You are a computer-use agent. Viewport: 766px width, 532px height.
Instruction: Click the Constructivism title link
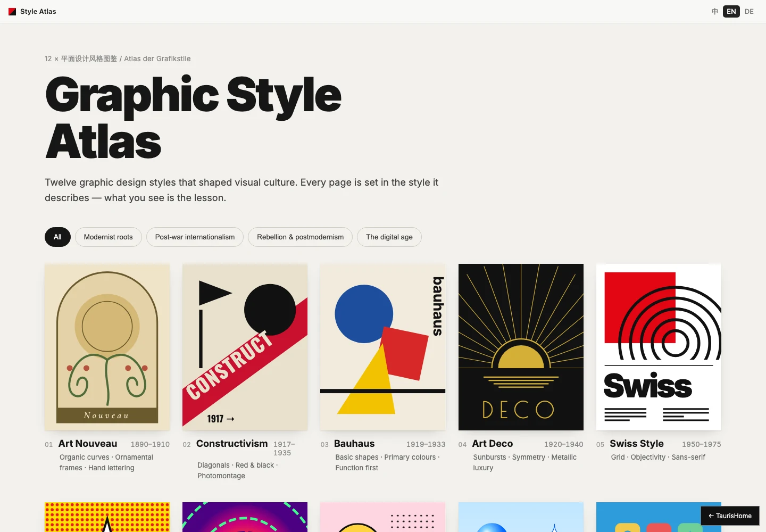click(232, 444)
